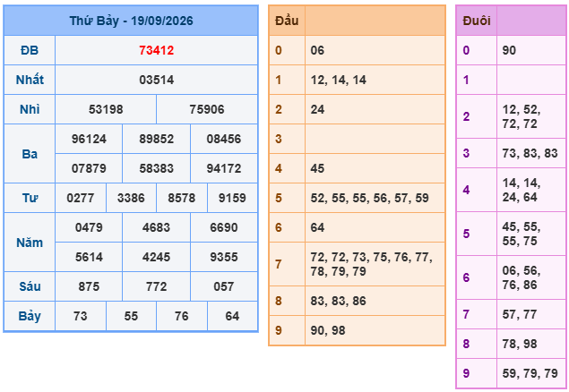Click '14, 14, 24, 64' in the Đuôi table

[x=522, y=190]
